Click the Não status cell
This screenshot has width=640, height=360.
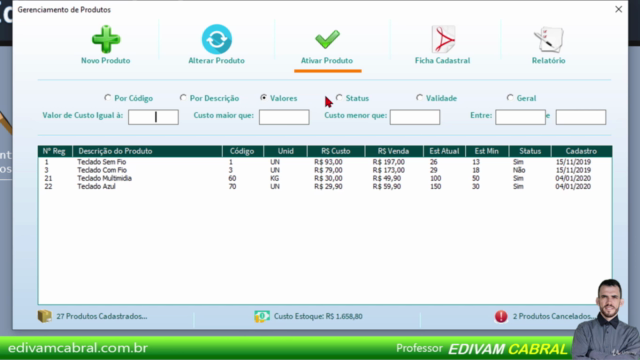(519, 170)
